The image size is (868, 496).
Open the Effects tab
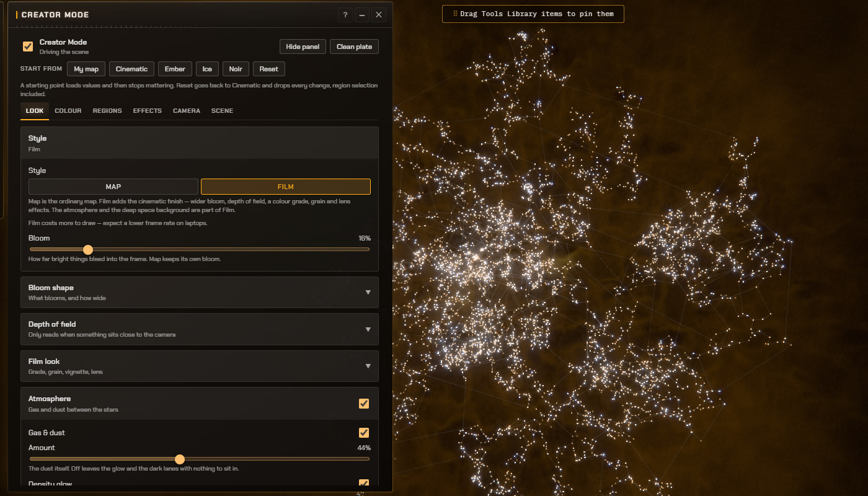(x=148, y=111)
